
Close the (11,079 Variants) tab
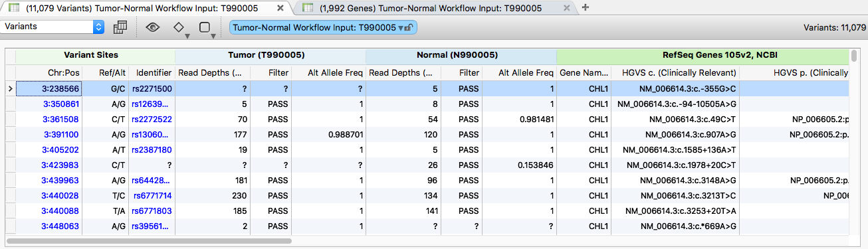click(280, 9)
